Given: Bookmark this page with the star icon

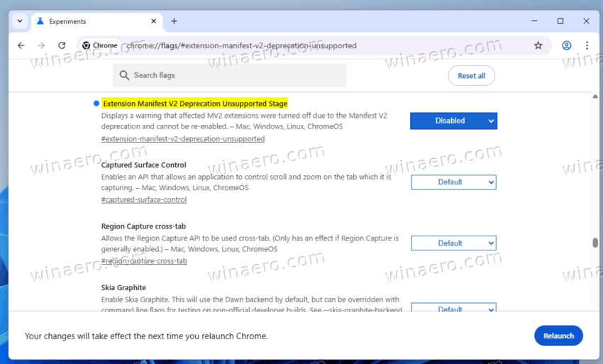Looking at the screenshot, I should pos(538,45).
